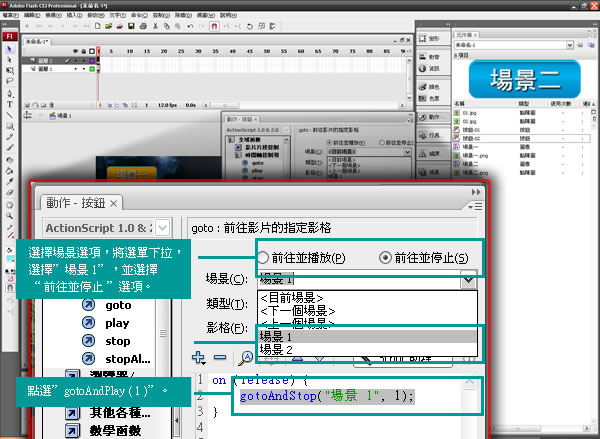Select the Pencil tool
Viewport: 600px width, 439px height.
(x=10, y=137)
